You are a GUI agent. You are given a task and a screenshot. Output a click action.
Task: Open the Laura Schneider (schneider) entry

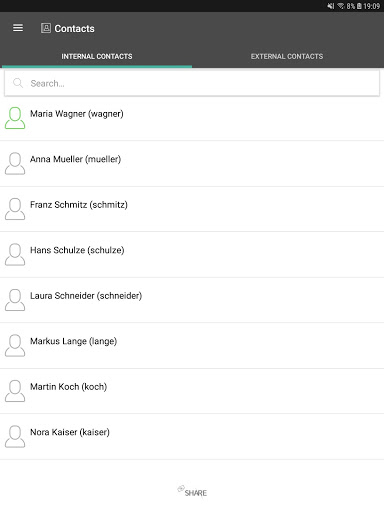(192, 300)
